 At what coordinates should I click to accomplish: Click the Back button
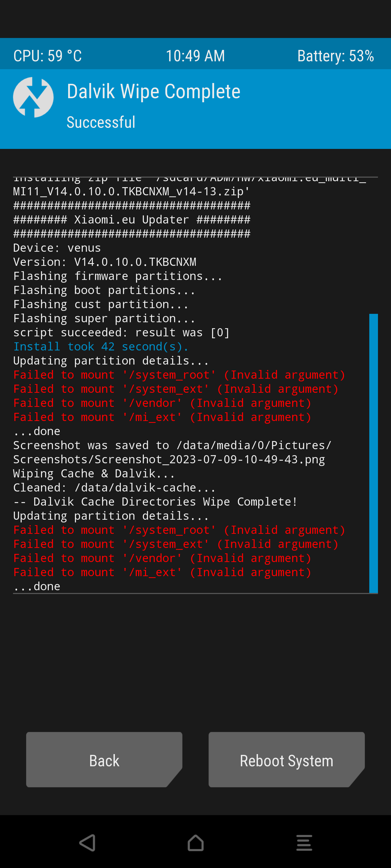[104, 759]
